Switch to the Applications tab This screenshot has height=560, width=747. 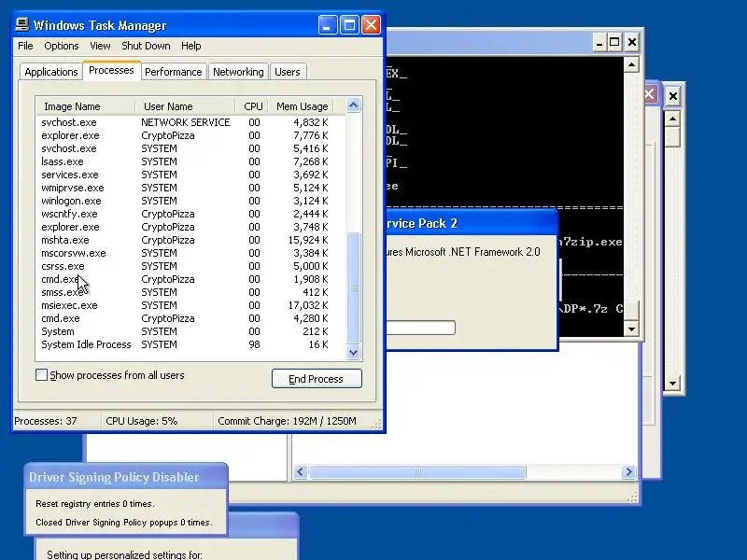pyautogui.click(x=51, y=72)
